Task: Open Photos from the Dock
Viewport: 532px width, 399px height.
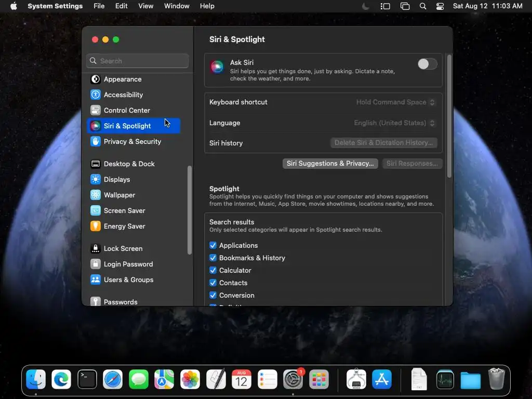Action: pos(190,379)
